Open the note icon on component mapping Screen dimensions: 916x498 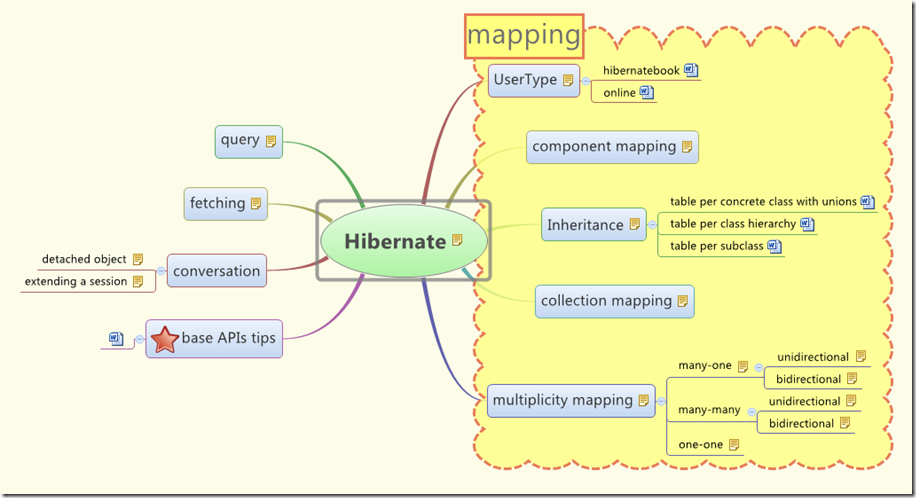click(687, 147)
